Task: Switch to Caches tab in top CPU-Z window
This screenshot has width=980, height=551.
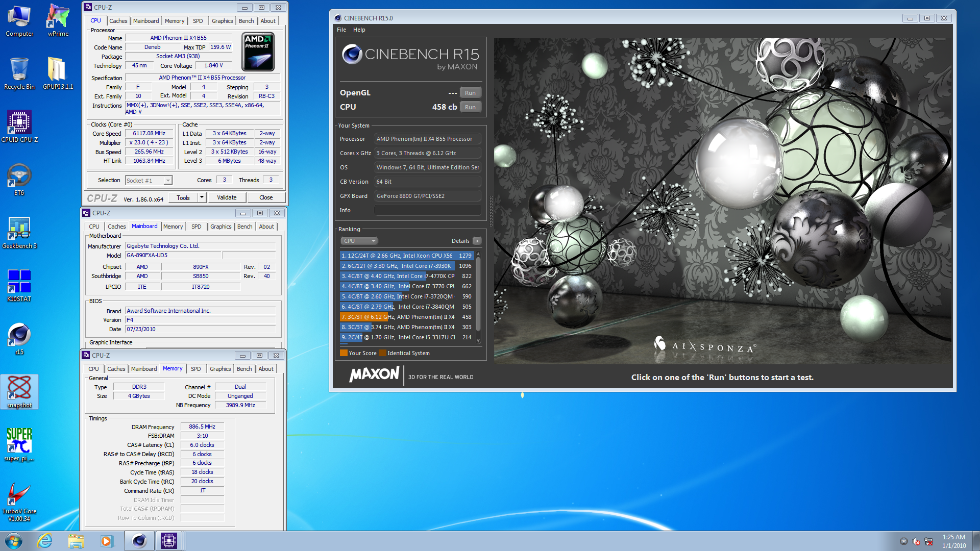Action: click(x=118, y=21)
